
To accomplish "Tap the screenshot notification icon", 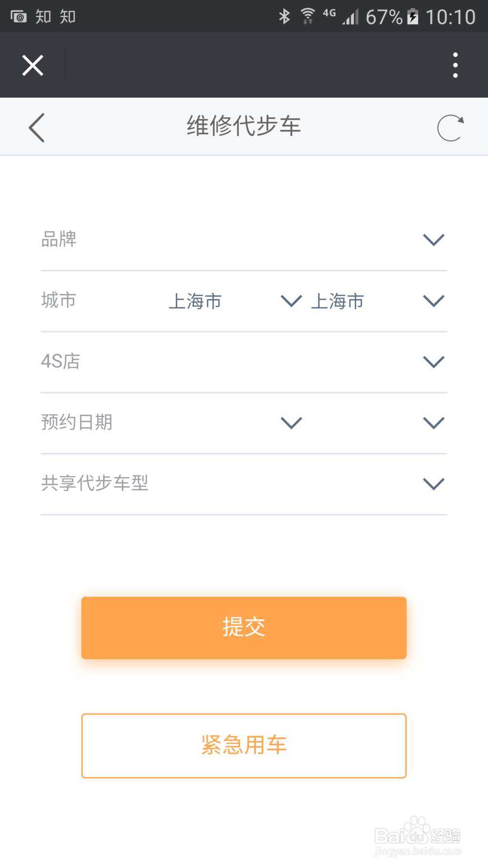I will (x=19, y=17).
